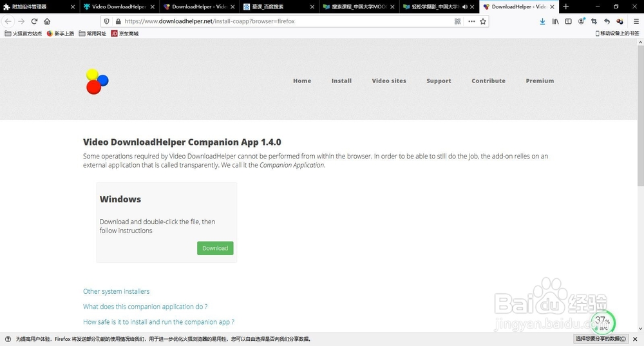This screenshot has width=644, height=346.
Task: Open 京东商城 bookmark
Action: (x=125, y=34)
